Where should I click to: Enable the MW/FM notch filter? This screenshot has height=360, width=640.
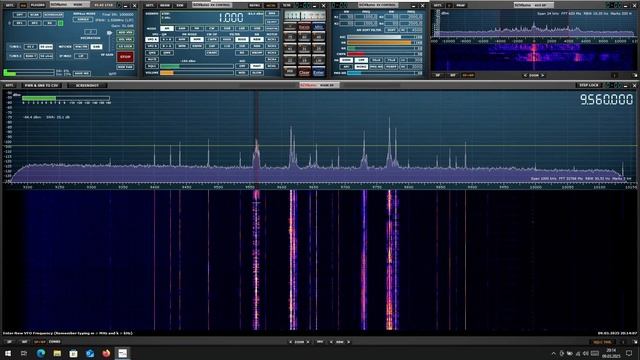pos(81,47)
